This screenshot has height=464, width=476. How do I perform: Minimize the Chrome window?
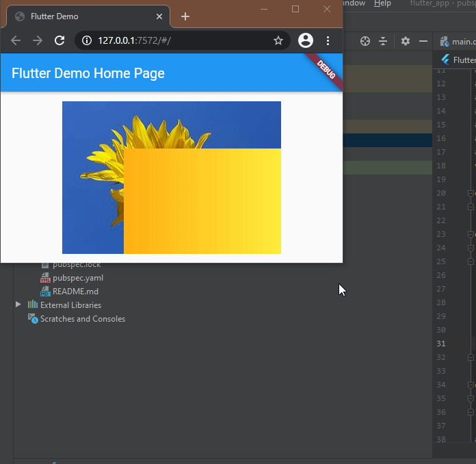click(x=264, y=9)
